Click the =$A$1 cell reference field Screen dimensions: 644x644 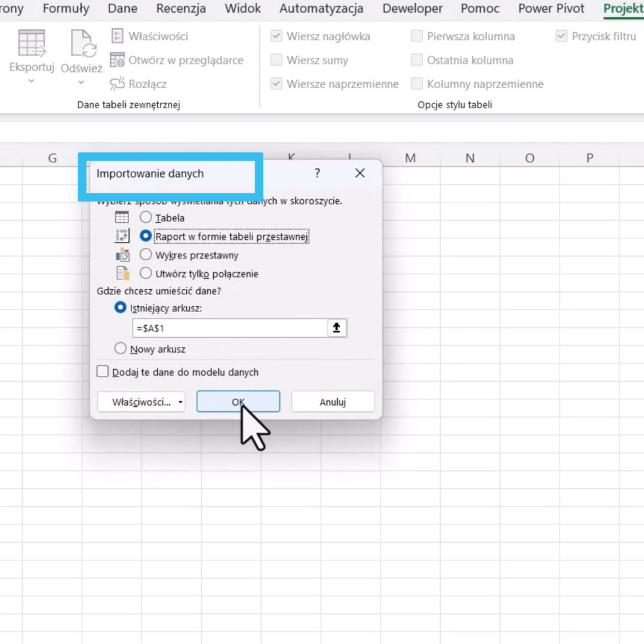coord(230,328)
